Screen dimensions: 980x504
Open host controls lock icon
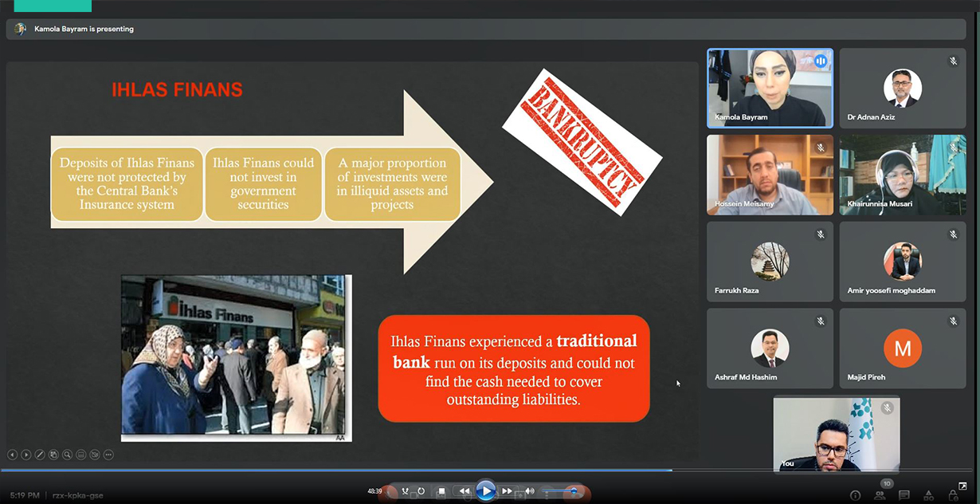click(953, 495)
